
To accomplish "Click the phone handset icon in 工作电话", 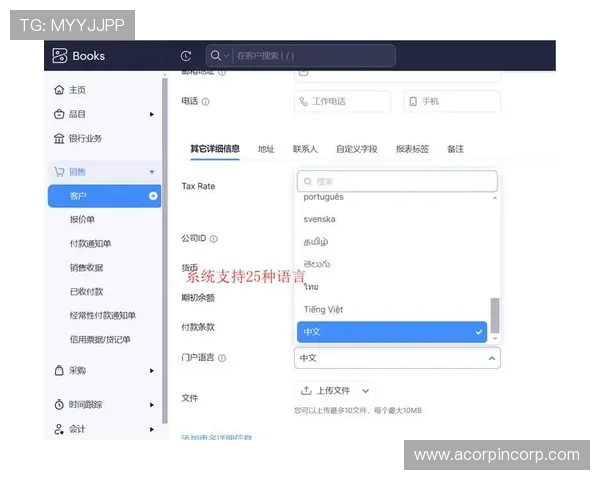I will 303,101.
